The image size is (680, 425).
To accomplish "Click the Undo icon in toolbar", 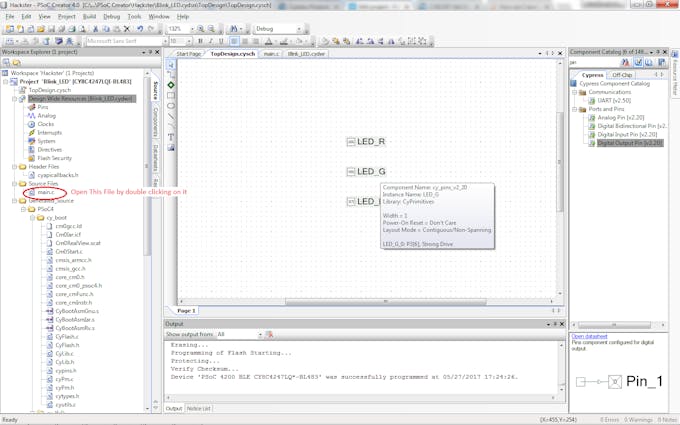I will click(x=138, y=29).
